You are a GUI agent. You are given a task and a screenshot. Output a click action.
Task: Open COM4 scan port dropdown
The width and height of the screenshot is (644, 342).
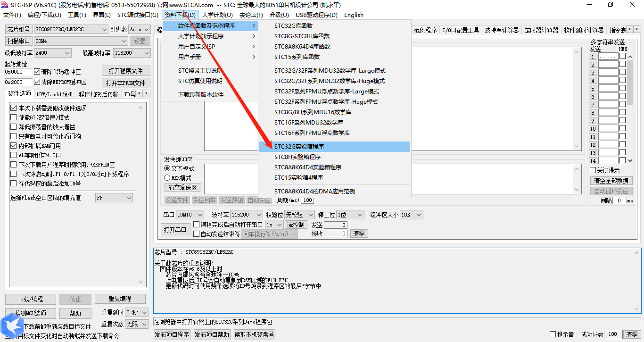[x=81, y=41]
